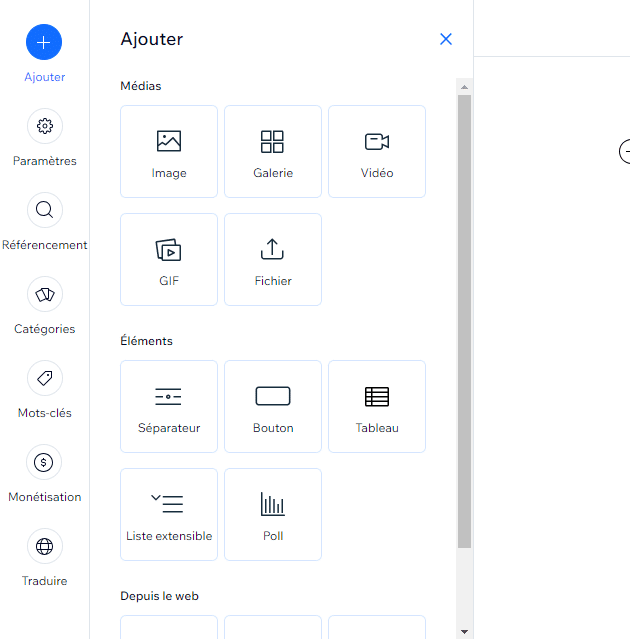This screenshot has width=630, height=639.
Task: Open Mots-clés tag icon in sidebar
Action: pos(44,378)
